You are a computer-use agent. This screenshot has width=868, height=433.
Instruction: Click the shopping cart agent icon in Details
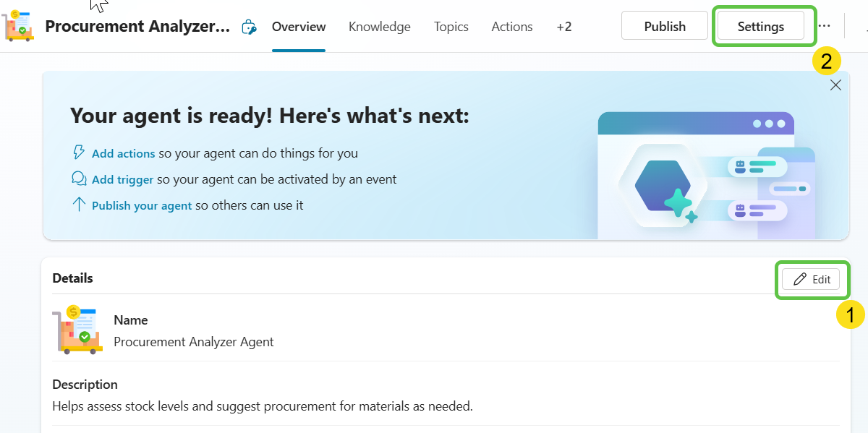77,330
